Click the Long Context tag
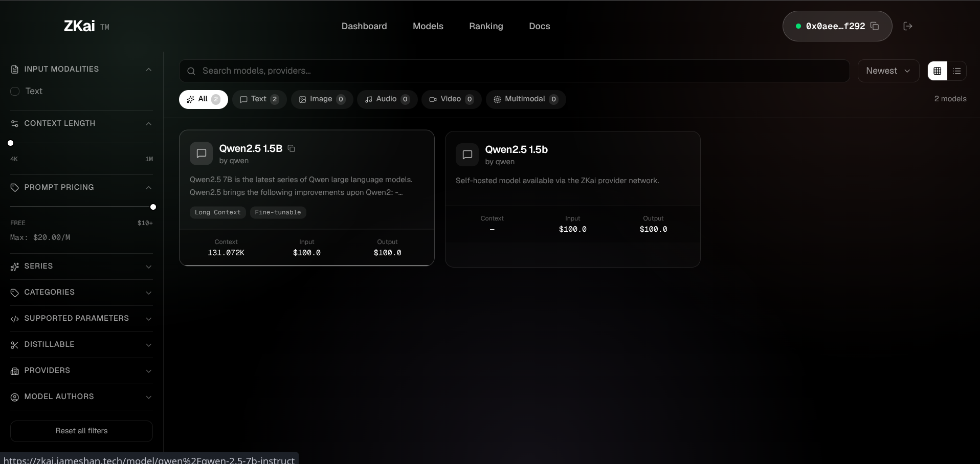 pos(217,212)
